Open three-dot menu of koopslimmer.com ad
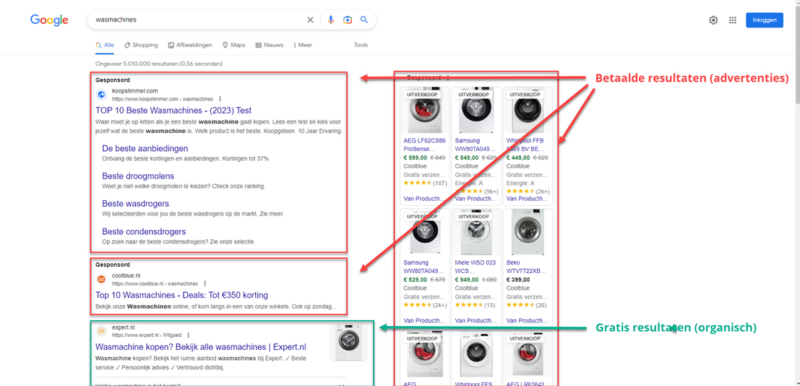The width and height of the screenshot is (800, 386). (x=220, y=99)
